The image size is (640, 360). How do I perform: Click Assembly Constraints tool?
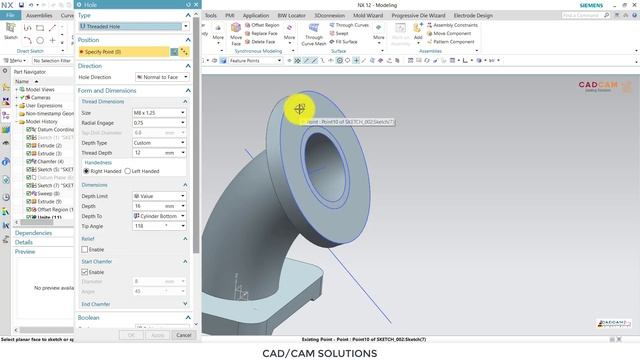pyautogui.click(x=452, y=25)
